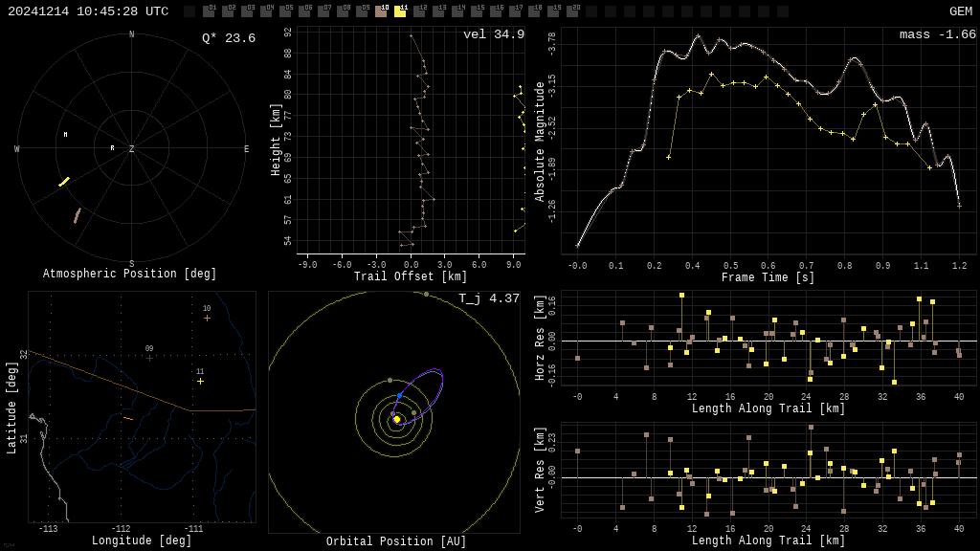The height and width of the screenshot is (551, 980).
Task: Click the vel 34.9 velocity readout
Action: pyautogui.click(x=493, y=34)
